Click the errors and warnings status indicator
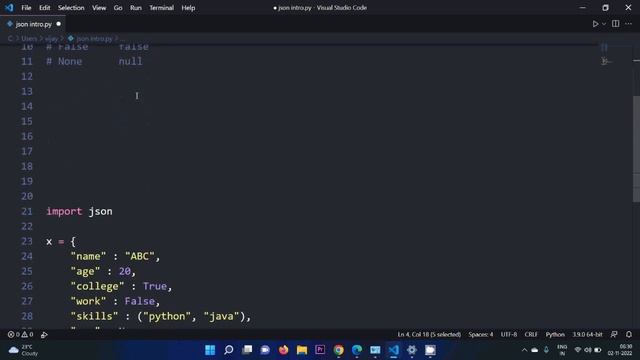Viewport: 640px width, 360px height. pos(20,334)
